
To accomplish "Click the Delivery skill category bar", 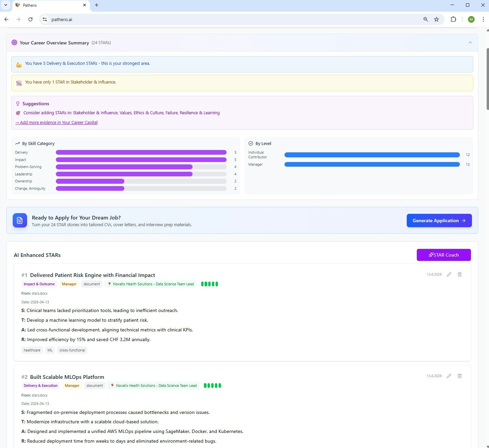I will (x=141, y=152).
